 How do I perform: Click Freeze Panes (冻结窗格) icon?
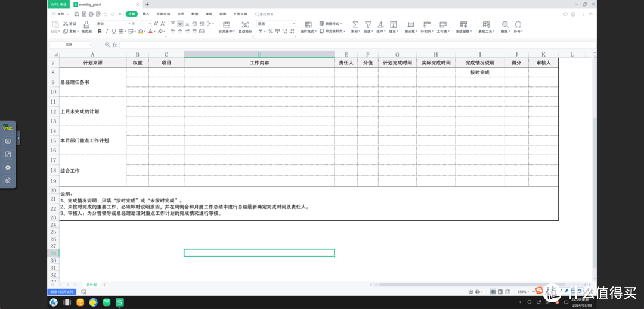pos(462,25)
